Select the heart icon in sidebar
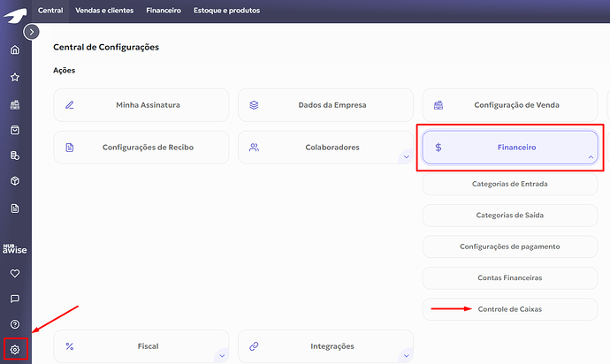Viewport: 610px width, 364px height. [15, 273]
